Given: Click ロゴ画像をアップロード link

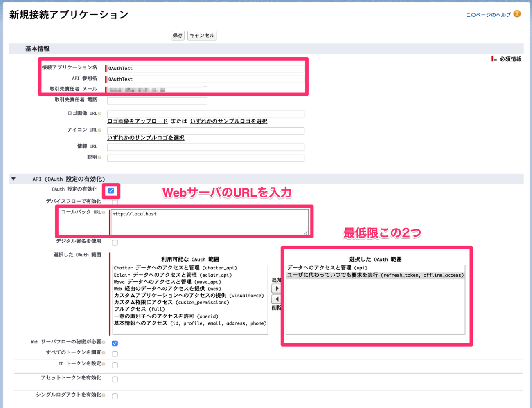Looking at the screenshot, I should [138, 121].
